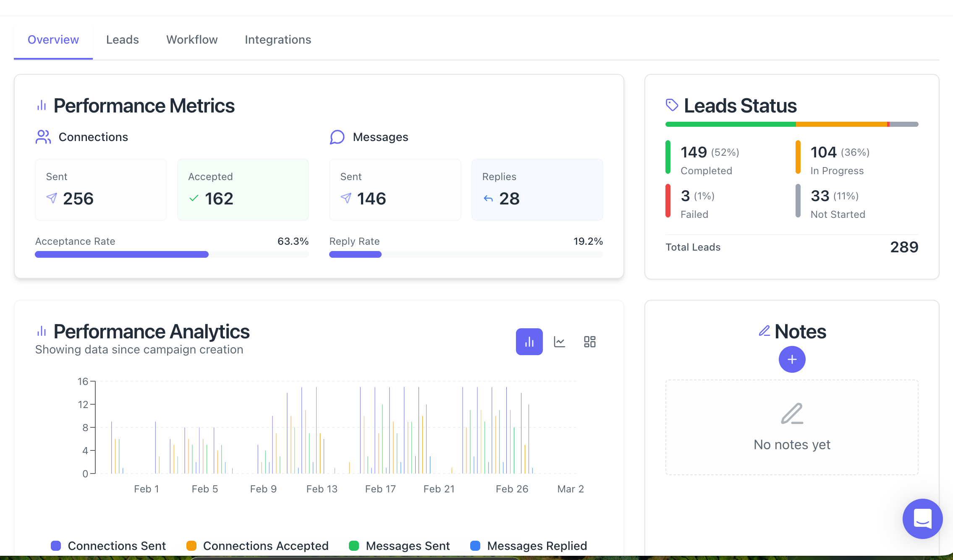The image size is (953, 560).
Task: Switch to grid chart view
Action: coord(589,342)
